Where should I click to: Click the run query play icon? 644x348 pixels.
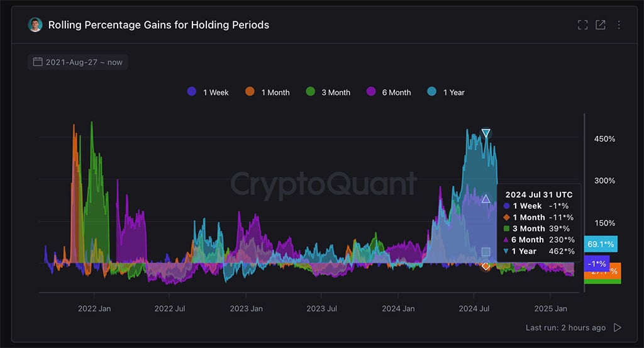[618, 327]
